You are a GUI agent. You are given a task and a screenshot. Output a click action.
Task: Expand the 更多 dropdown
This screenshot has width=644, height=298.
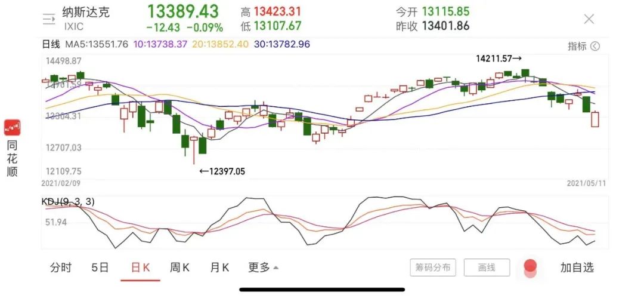pyautogui.click(x=264, y=268)
